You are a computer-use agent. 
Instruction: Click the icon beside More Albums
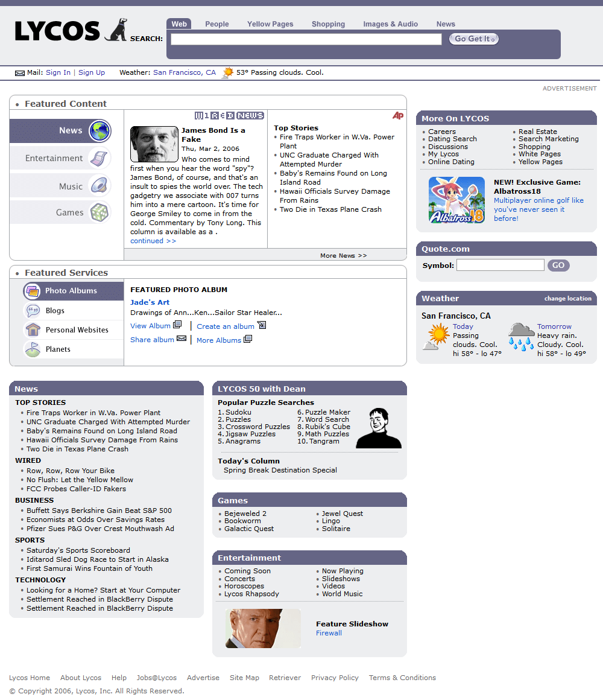pyautogui.click(x=248, y=339)
